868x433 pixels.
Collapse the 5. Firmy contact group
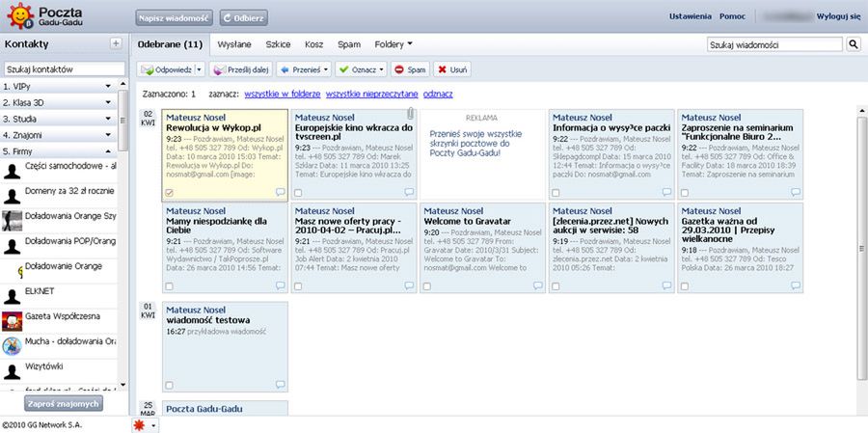pyautogui.click(x=108, y=151)
